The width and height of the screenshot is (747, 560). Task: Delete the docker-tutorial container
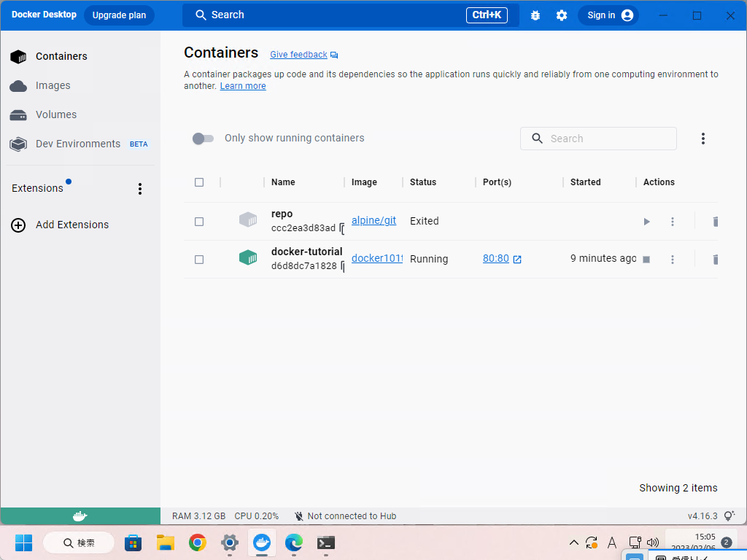[x=715, y=260]
